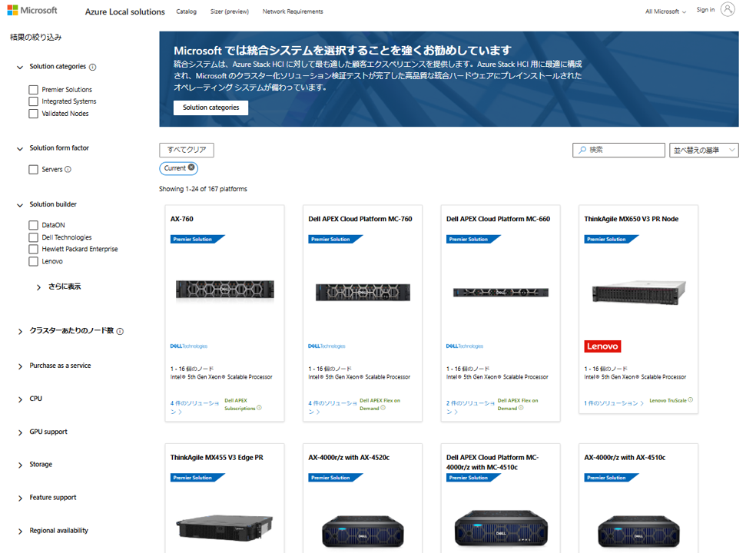
Task: Click ThinkAgile MX455 V3 Edge server image
Action: pos(224,528)
